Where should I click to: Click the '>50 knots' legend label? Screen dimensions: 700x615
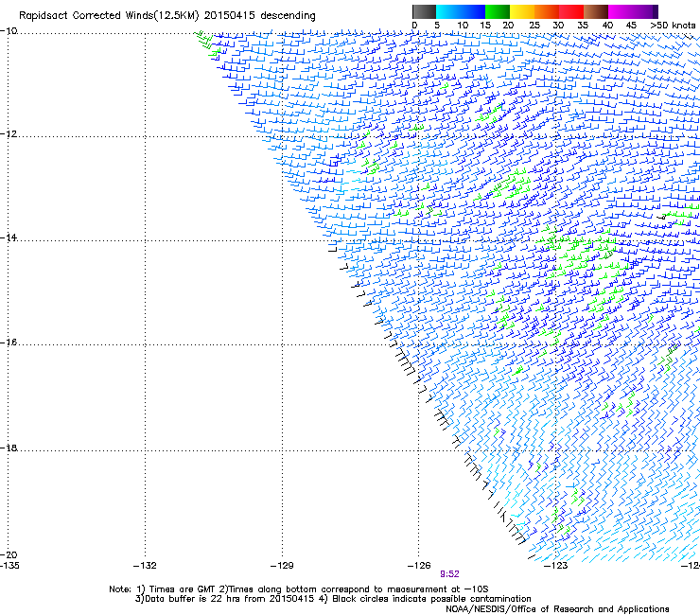click(673, 26)
